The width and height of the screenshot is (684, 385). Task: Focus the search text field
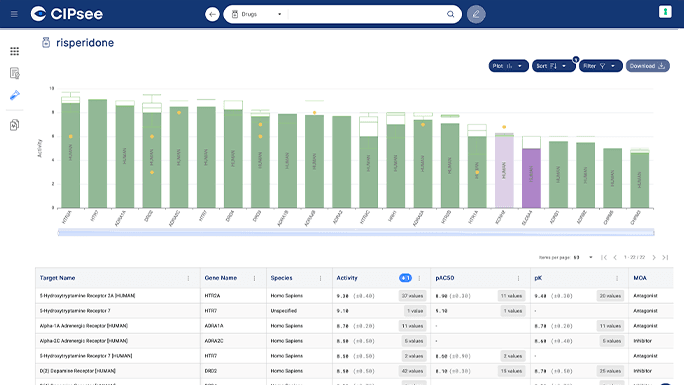click(x=366, y=14)
